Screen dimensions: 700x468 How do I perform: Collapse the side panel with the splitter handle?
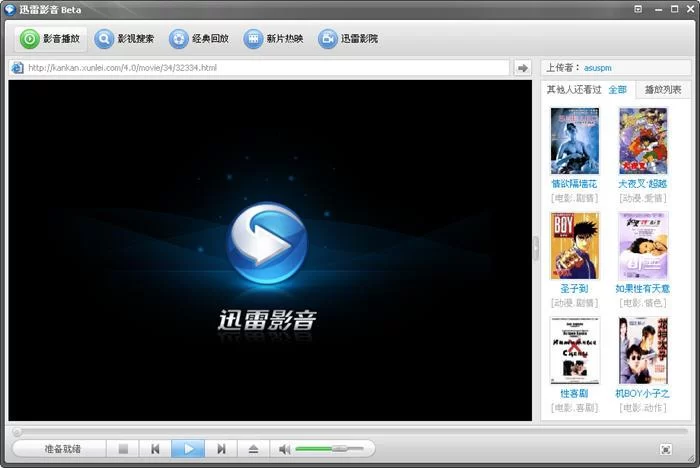click(x=536, y=248)
